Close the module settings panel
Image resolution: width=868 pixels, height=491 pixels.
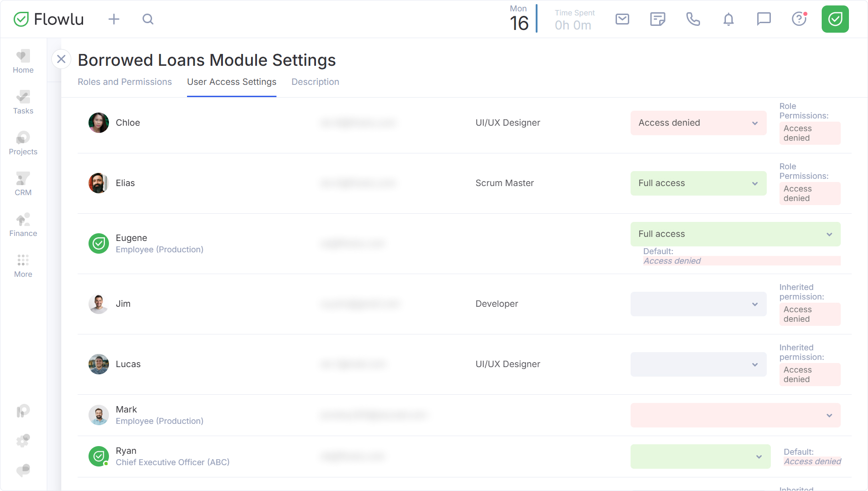point(61,59)
